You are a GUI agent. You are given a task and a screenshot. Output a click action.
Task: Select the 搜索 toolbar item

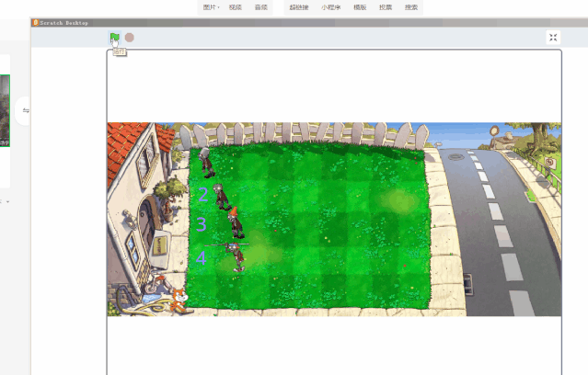411,7
